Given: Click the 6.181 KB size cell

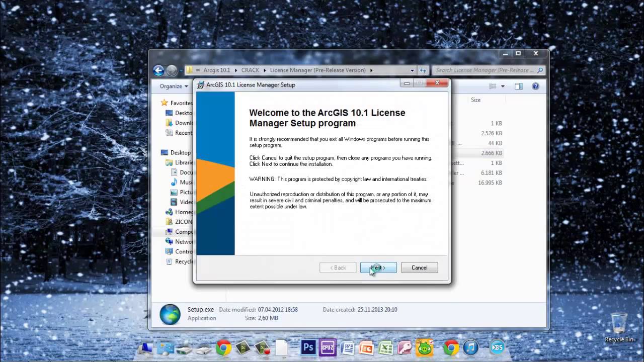Looking at the screenshot, I should pyautogui.click(x=492, y=173).
